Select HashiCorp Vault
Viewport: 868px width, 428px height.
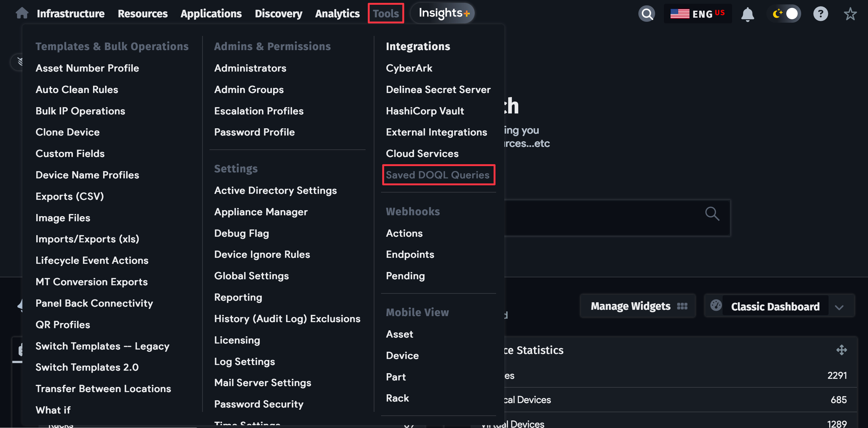coord(425,111)
